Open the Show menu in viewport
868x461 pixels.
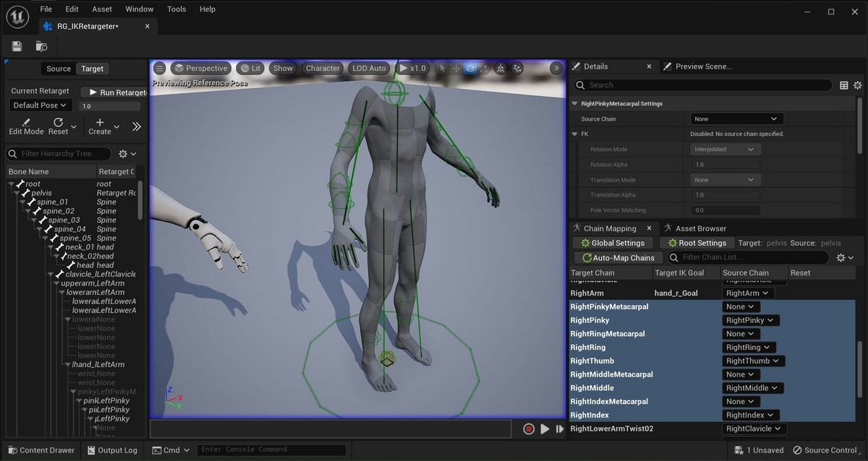283,69
